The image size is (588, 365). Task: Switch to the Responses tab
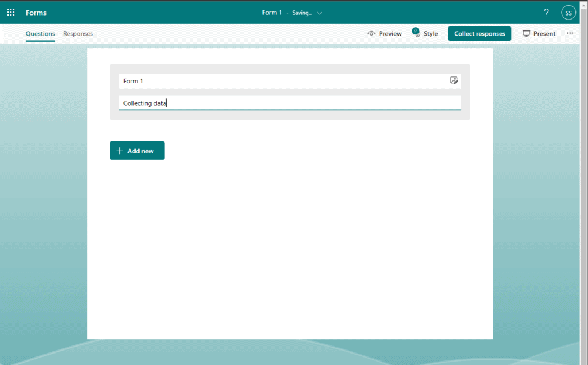click(x=78, y=34)
